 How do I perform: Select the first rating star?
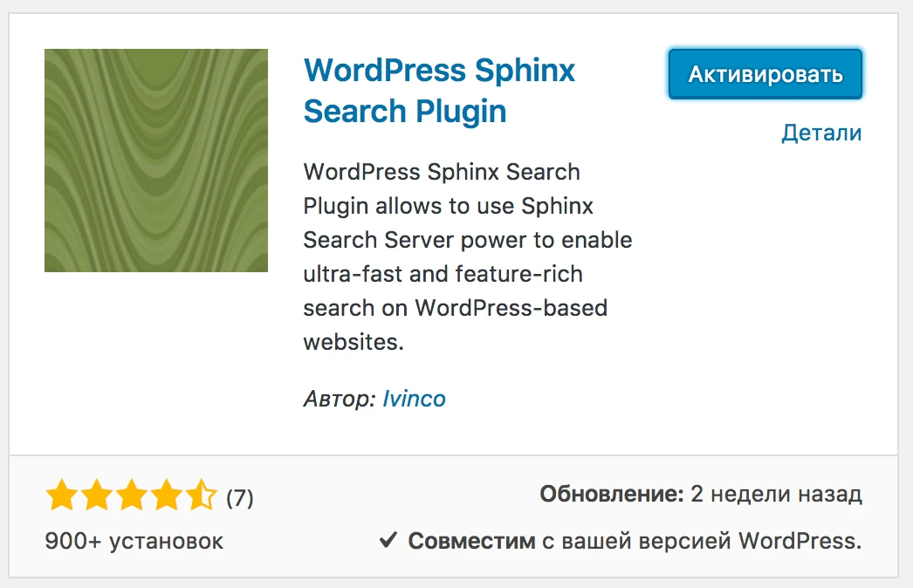pyautogui.click(x=62, y=495)
